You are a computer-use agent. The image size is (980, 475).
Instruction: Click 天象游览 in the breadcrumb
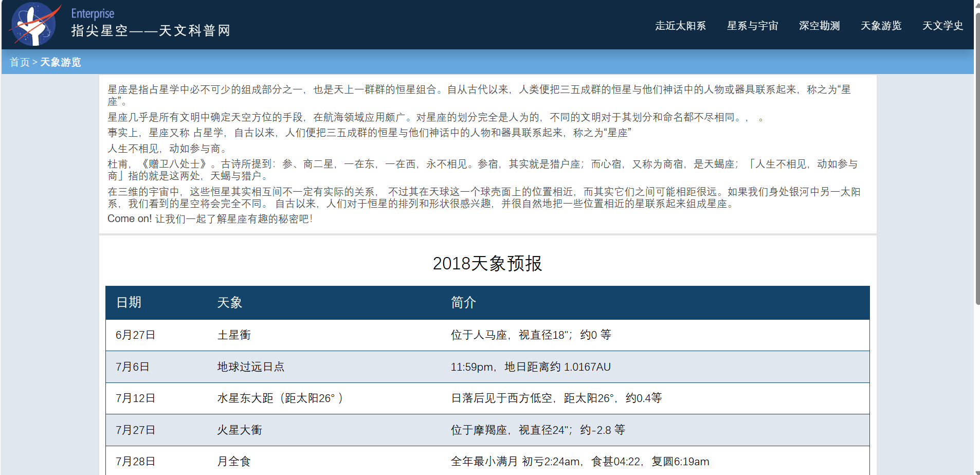[x=61, y=62]
